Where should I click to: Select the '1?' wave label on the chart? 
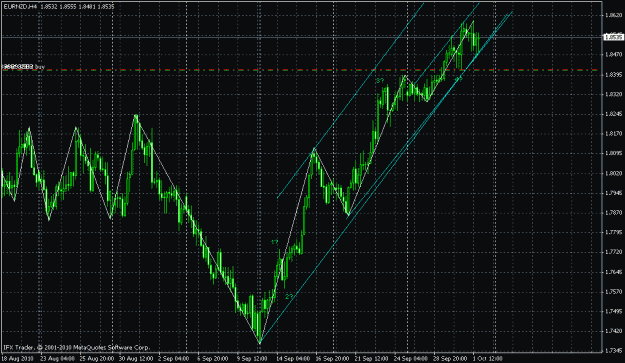coord(275,242)
